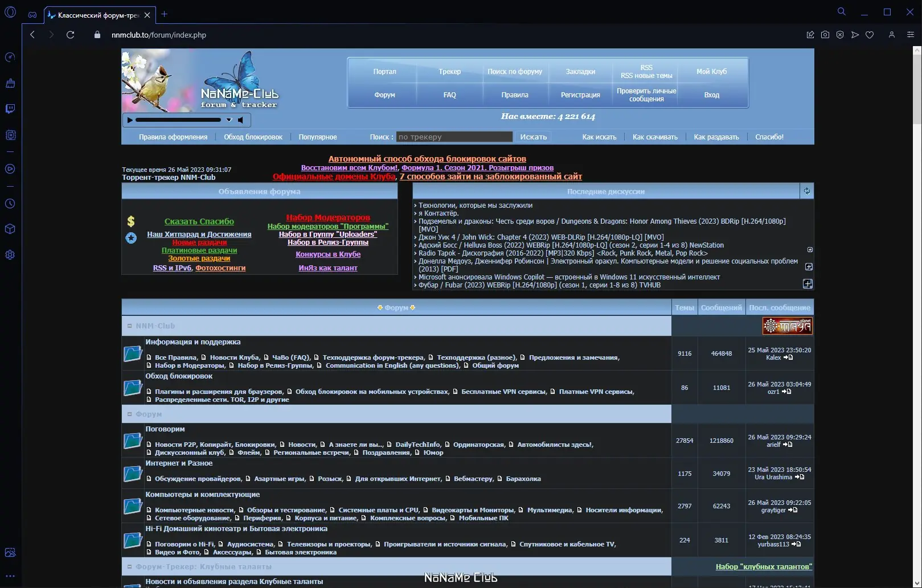Open Сказать Спасибо link

point(199,221)
